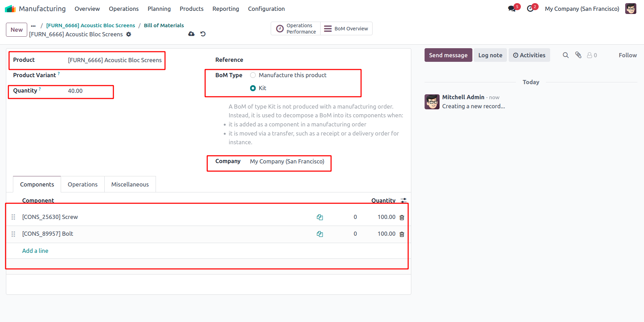644x322 pixels.
Task: Open the gear actions menu
Action: click(x=129, y=34)
